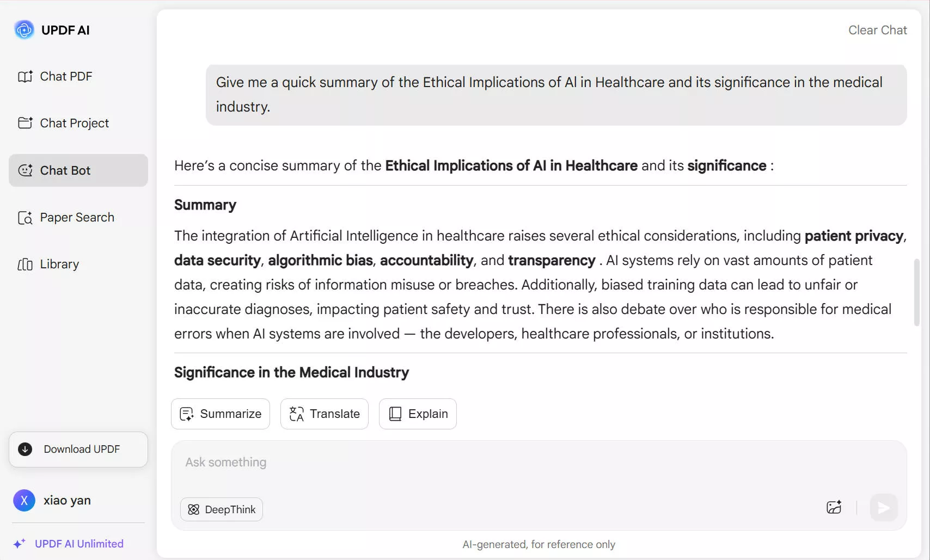930x560 pixels.
Task: Open Chat PDF from the sidebar
Action: tap(55, 77)
